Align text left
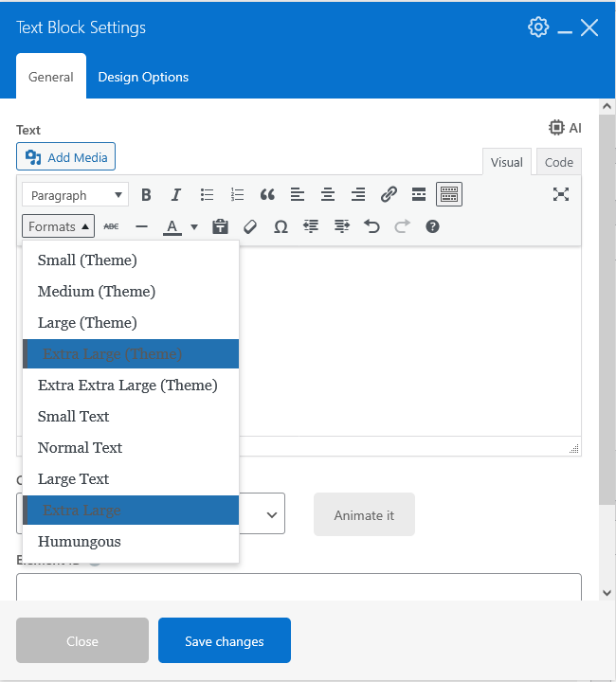 click(298, 194)
